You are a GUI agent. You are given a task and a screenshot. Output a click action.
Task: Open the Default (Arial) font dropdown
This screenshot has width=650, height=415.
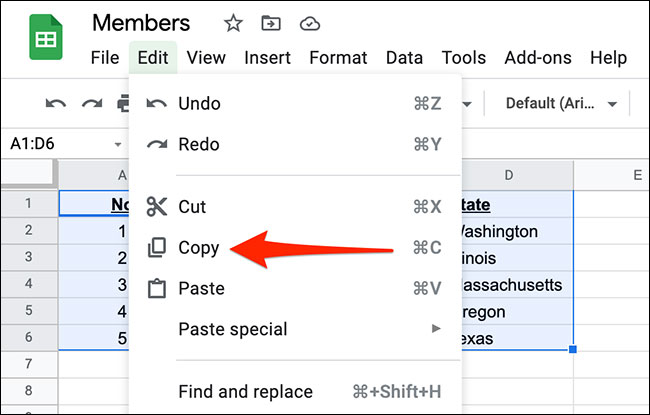[560, 104]
